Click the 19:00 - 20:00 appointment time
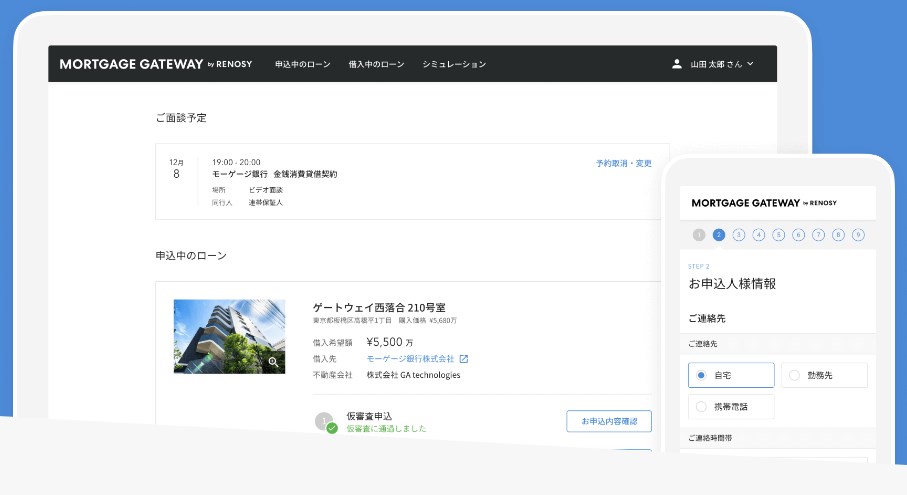This screenshot has width=907, height=495. (x=236, y=162)
